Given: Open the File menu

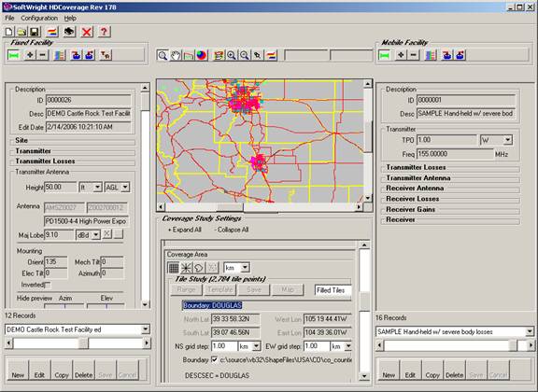Looking at the screenshot, I should (9, 18).
